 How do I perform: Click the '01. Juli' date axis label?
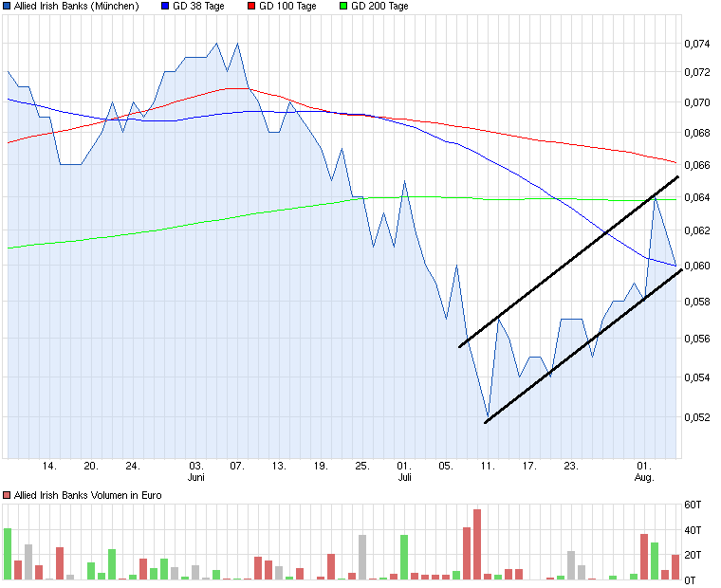coord(404,471)
